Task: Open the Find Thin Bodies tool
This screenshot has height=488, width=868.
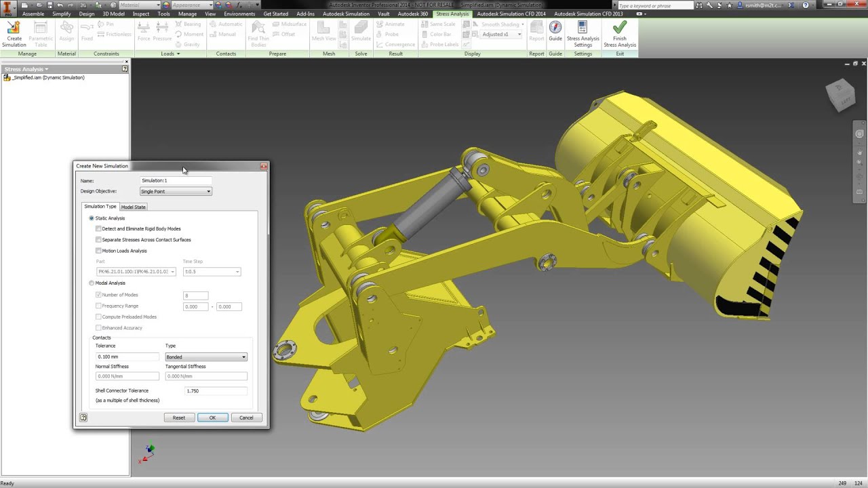Action: [258, 34]
